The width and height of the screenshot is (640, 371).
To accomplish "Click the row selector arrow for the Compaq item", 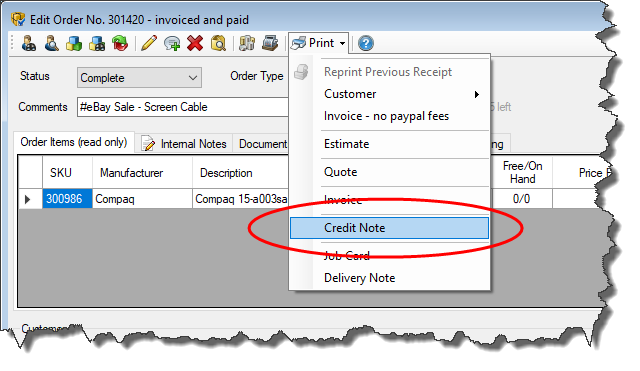I will click(28, 199).
